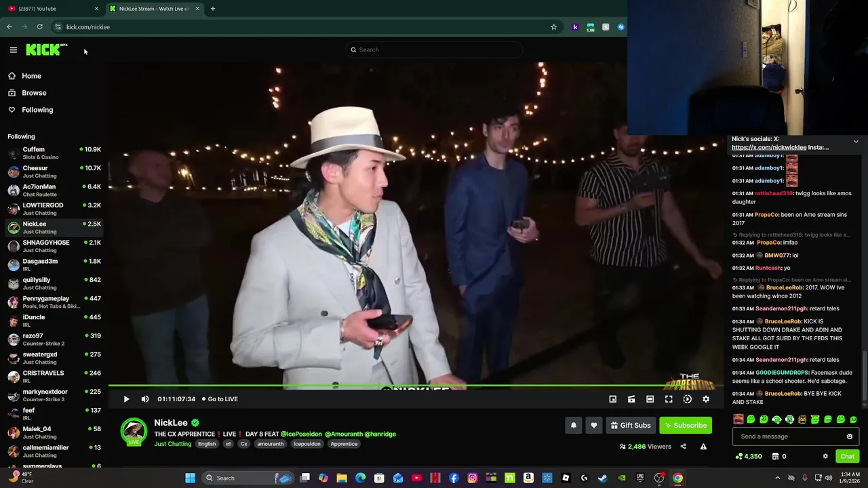The height and width of the screenshot is (488, 868).
Task: Open @hanridge mention link
Action: [x=380, y=434]
